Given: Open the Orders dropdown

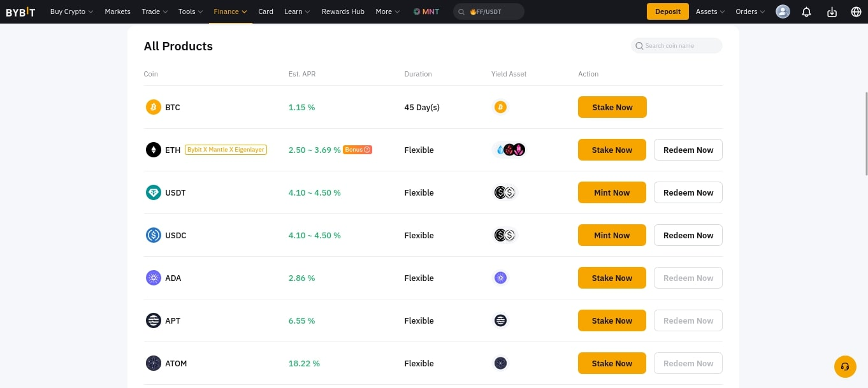Looking at the screenshot, I should click(x=750, y=11).
